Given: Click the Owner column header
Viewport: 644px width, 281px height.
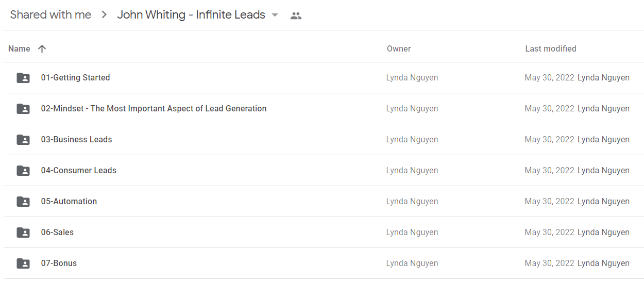Looking at the screenshot, I should [399, 48].
